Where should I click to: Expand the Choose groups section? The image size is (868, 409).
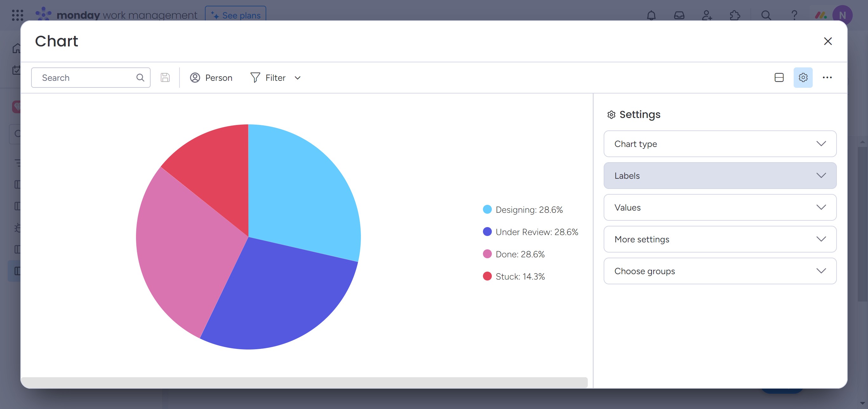point(720,271)
